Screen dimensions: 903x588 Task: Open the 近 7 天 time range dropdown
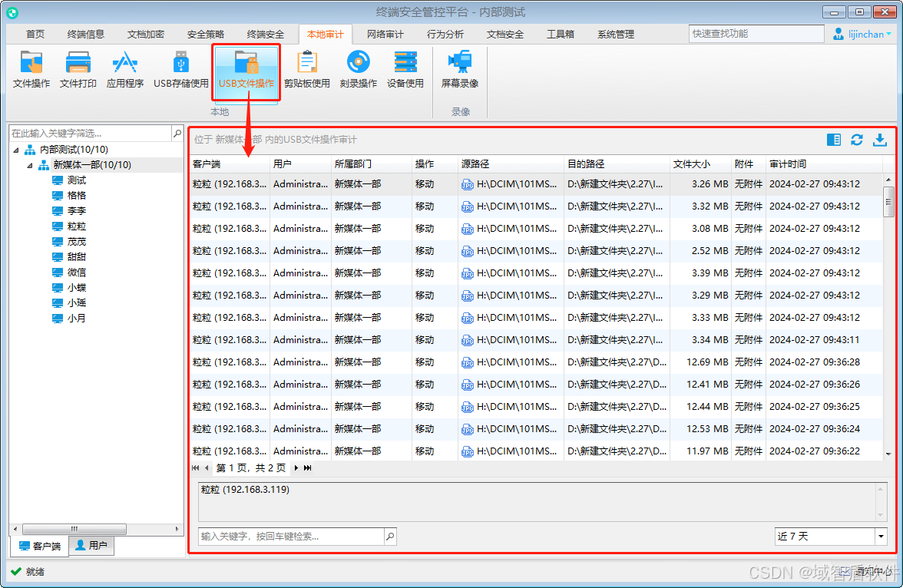(881, 536)
